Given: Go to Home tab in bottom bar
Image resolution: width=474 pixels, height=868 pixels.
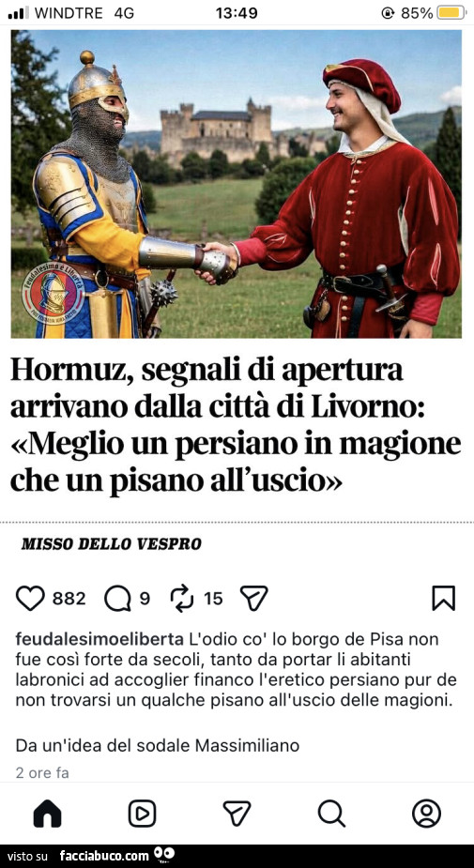Looking at the screenshot, I should 48,814.
